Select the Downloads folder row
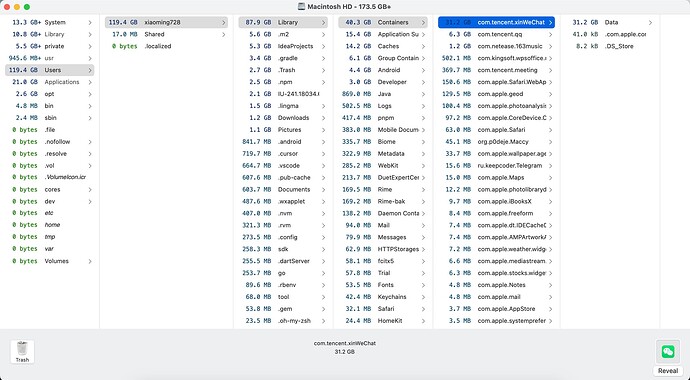690x380 pixels. coord(283,118)
